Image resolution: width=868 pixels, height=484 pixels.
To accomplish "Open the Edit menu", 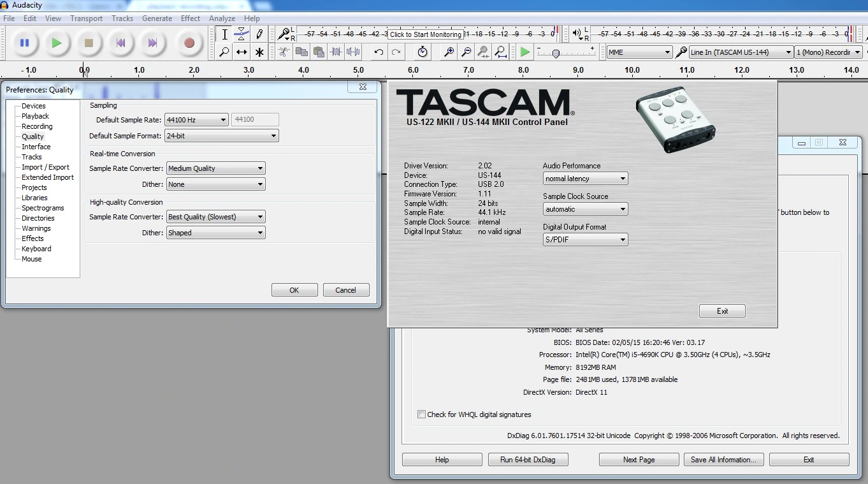I will click(30, 18).
